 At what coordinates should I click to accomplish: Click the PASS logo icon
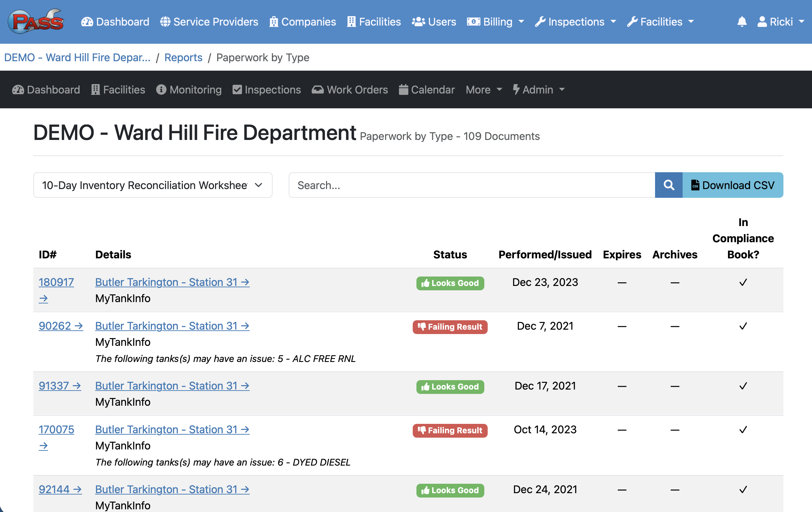coord(35,21)
